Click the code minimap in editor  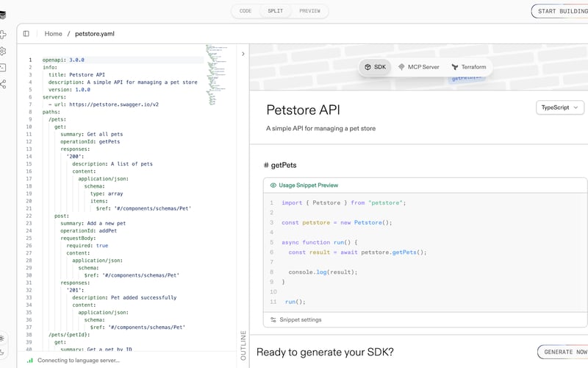coord(217,74)
